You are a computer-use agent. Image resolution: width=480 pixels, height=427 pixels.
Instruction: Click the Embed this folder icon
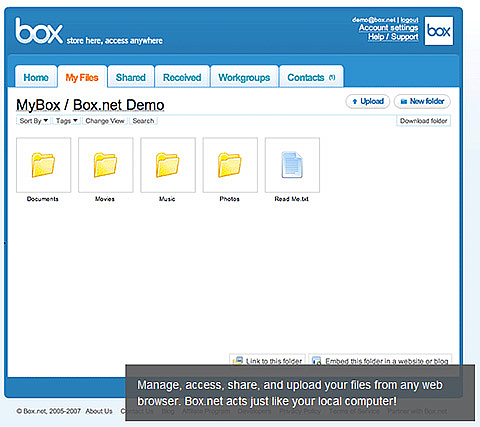coord(316,361)
